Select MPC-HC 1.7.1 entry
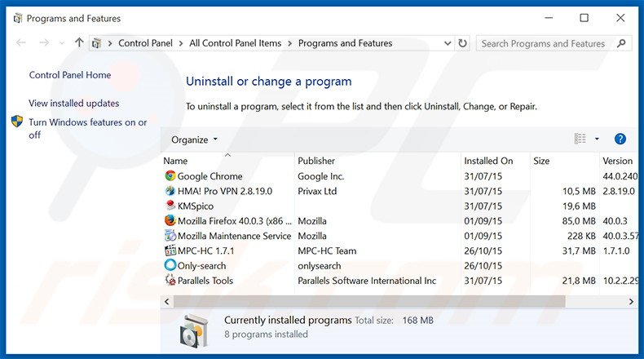The image size is (644, 359). (x=205, y=250)
